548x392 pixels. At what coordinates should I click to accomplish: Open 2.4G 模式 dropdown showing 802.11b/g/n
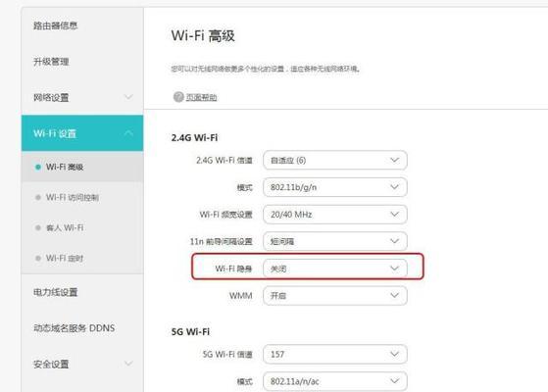[335, 187]
